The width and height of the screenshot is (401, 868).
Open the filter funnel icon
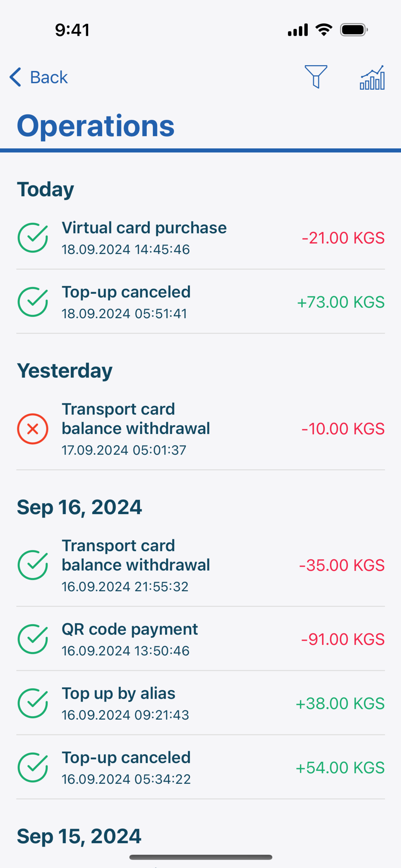tap(316, 77)
